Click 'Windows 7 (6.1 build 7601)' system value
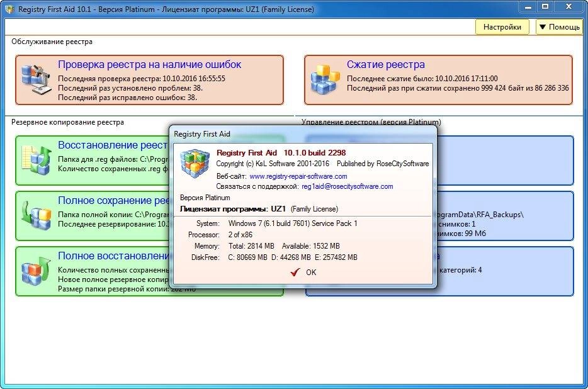 [293, 223]
